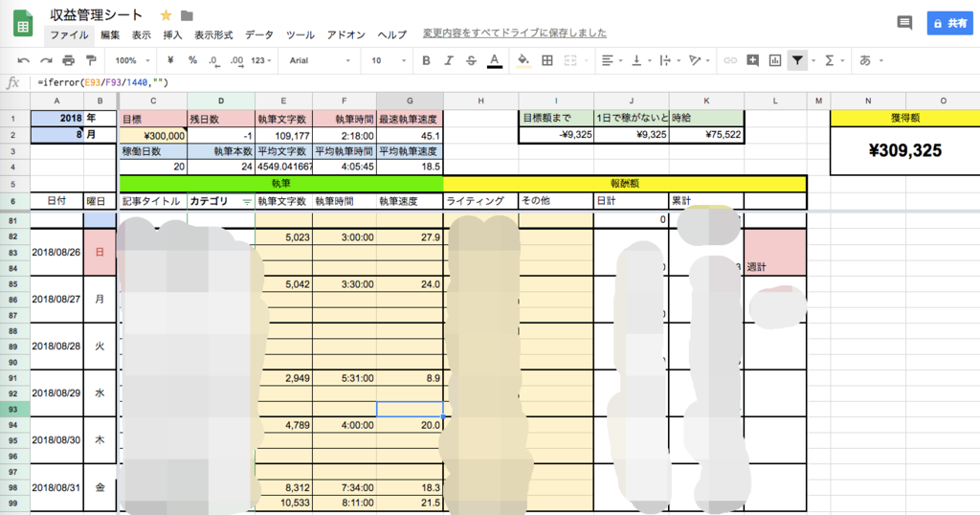Click the input tools あ icon

(865, 60)
